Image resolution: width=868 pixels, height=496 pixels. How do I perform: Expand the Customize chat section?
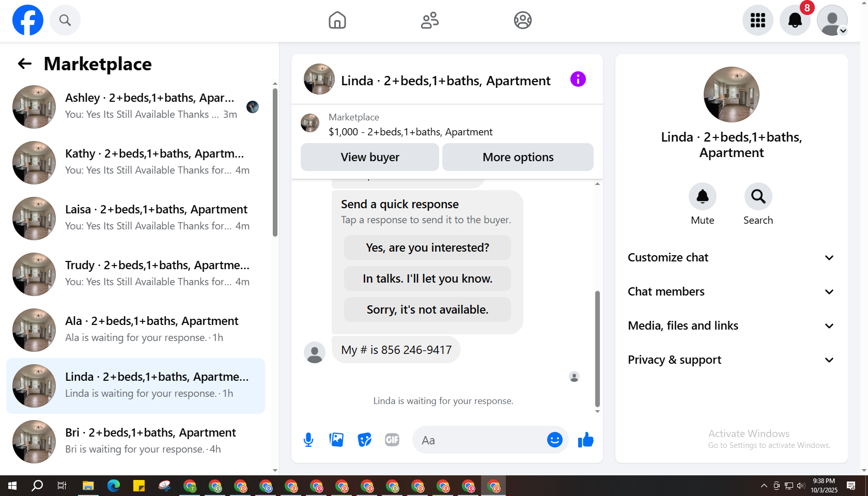click(731, 257)
